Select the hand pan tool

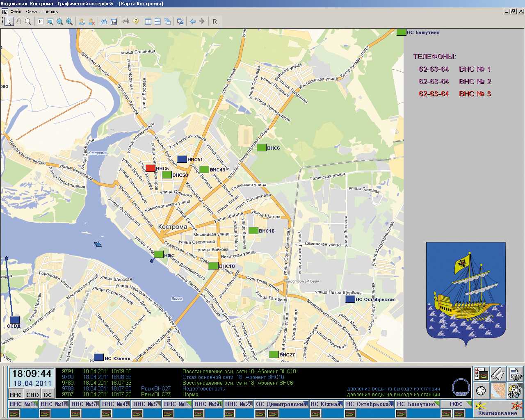click(19, 21)
